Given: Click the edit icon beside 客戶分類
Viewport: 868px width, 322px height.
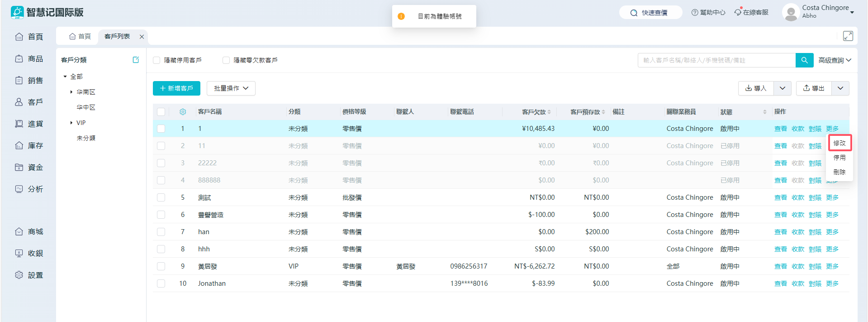Looking at the screenshot, I should [136, 60].
